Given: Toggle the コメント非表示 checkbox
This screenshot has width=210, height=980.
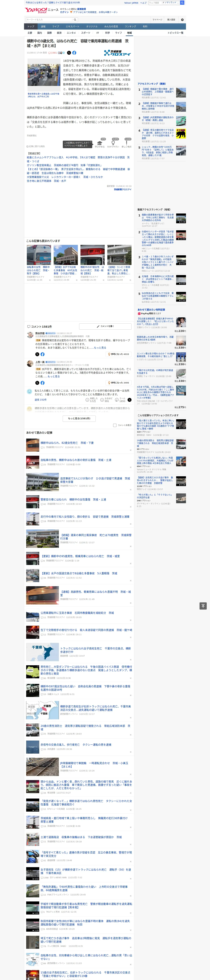Looking at the screenshot, I should pyautogui.click(x=115, y=425).
